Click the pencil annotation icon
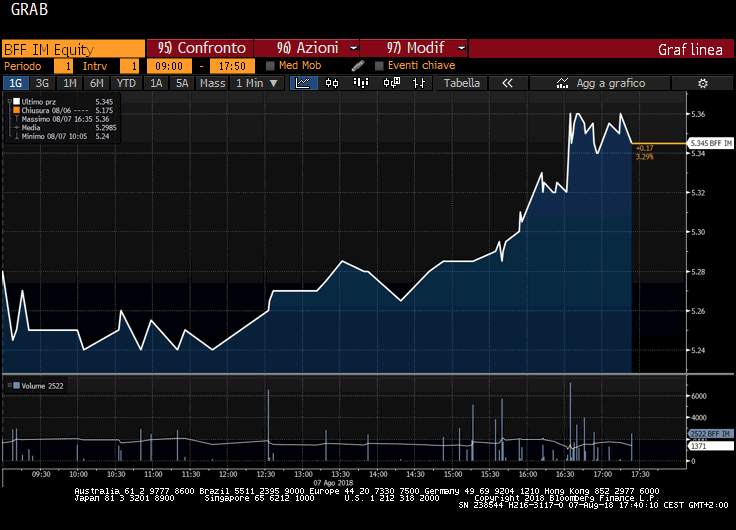Viewport: 736px width, 530px height. tap(358, 66)
